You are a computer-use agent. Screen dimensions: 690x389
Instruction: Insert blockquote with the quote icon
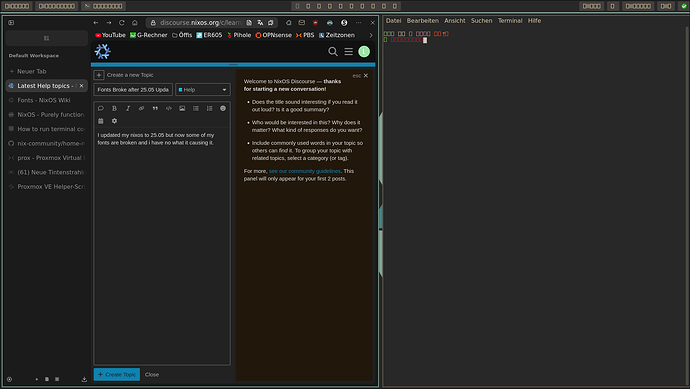(155, 108)
